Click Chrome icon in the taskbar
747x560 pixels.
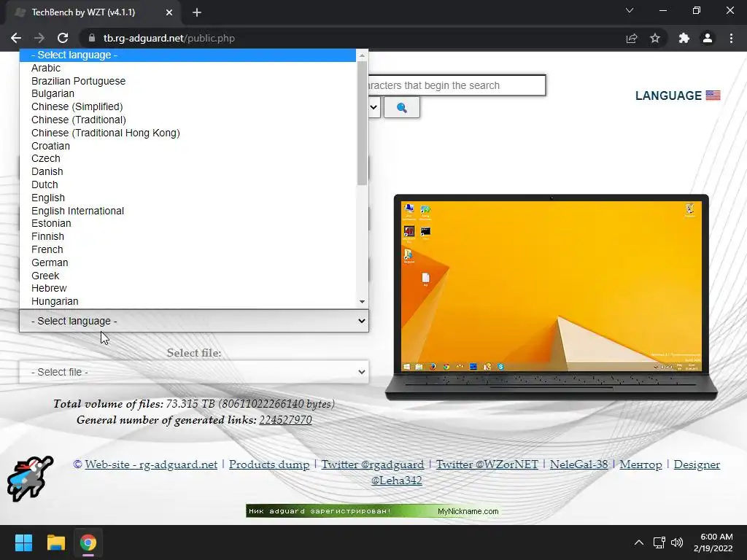[x=88, y=542]
